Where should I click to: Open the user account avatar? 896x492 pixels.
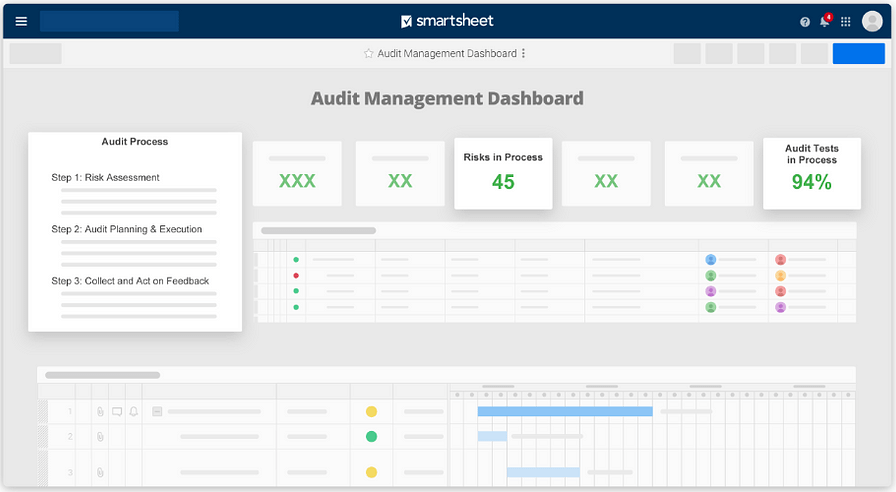[x=872, y=21]
